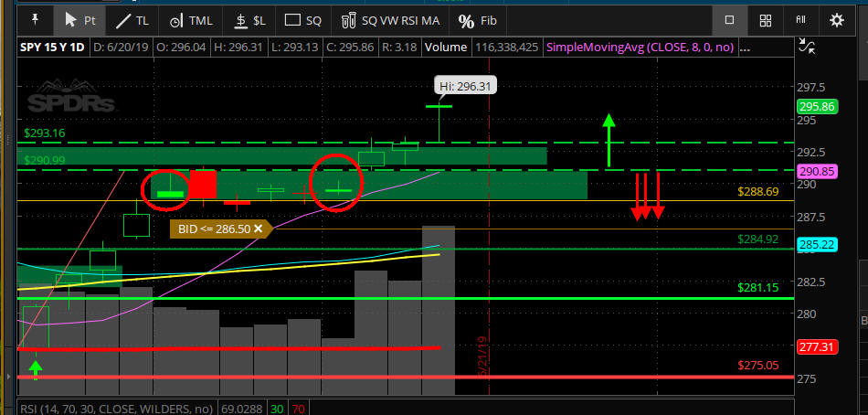This screenshot has width=868, height=415.
Task: Click the SPY 15 Y 1D symbol label
Action: [x=52, y=48]
